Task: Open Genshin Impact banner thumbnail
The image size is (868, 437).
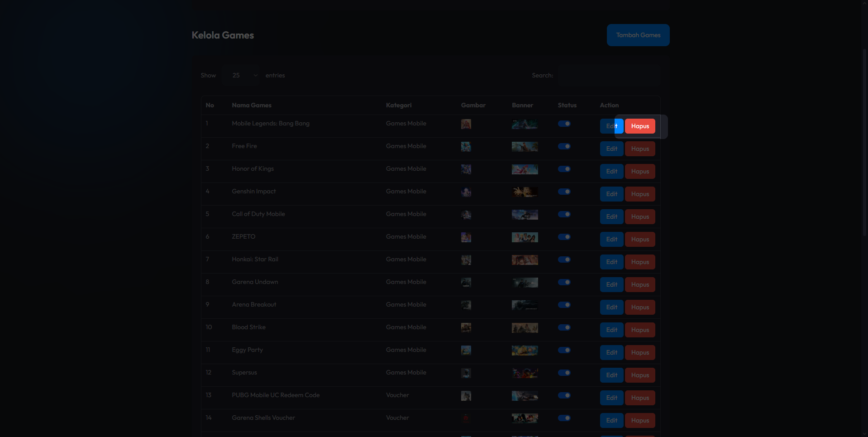Action: pos(525,192)
